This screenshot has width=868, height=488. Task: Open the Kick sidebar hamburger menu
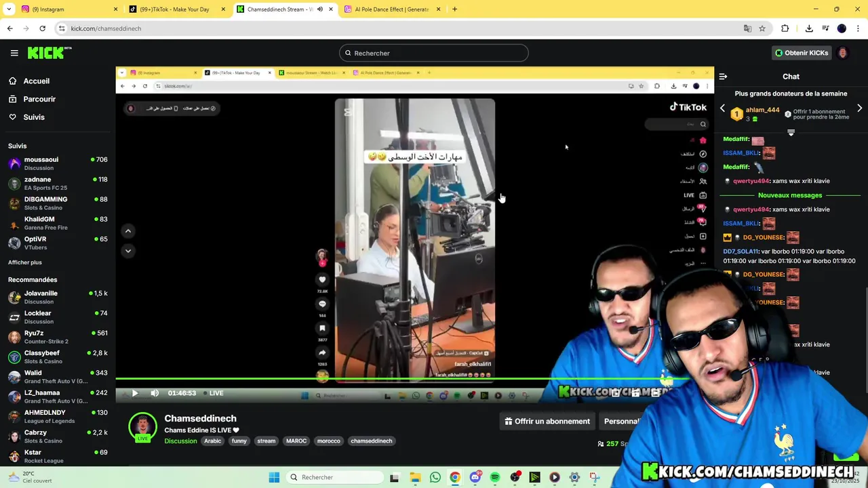coord(14,53)
